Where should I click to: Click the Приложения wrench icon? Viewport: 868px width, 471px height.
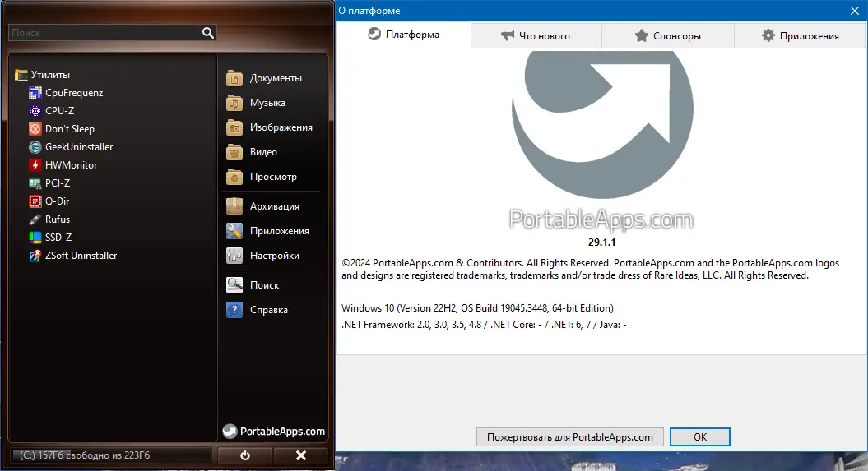[x=234, y=231]
